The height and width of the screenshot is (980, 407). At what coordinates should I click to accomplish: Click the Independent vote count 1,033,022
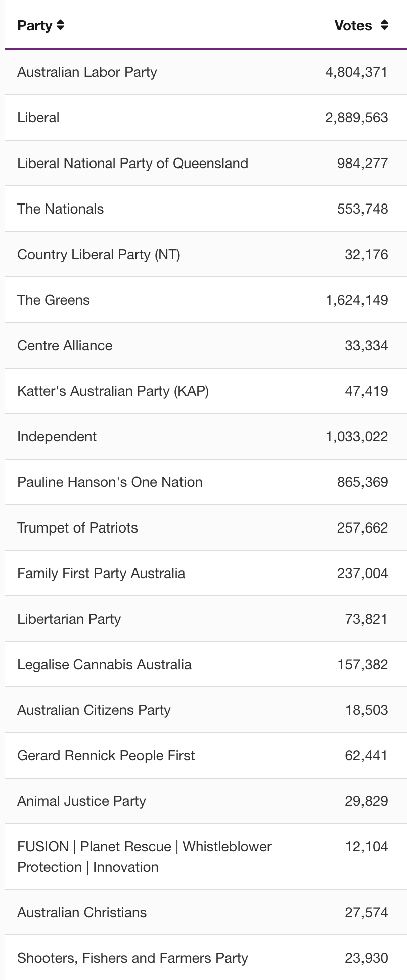coord(357,437)
